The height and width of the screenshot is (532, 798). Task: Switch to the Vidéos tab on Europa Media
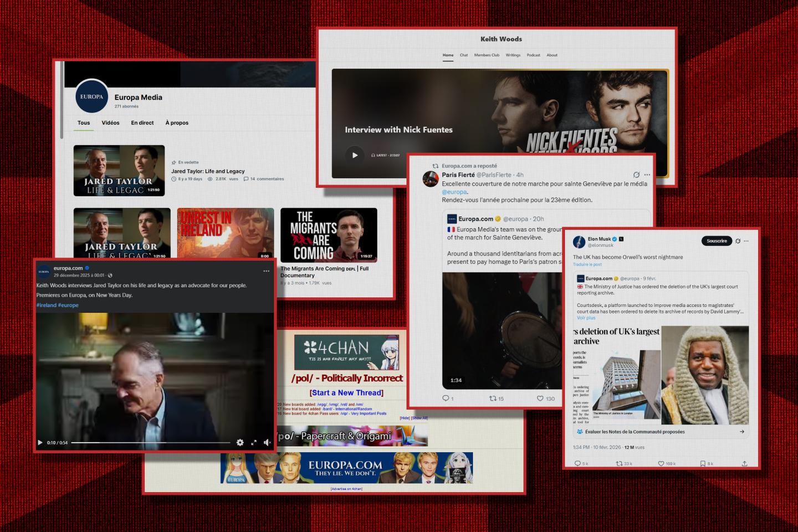coord(110,123)
